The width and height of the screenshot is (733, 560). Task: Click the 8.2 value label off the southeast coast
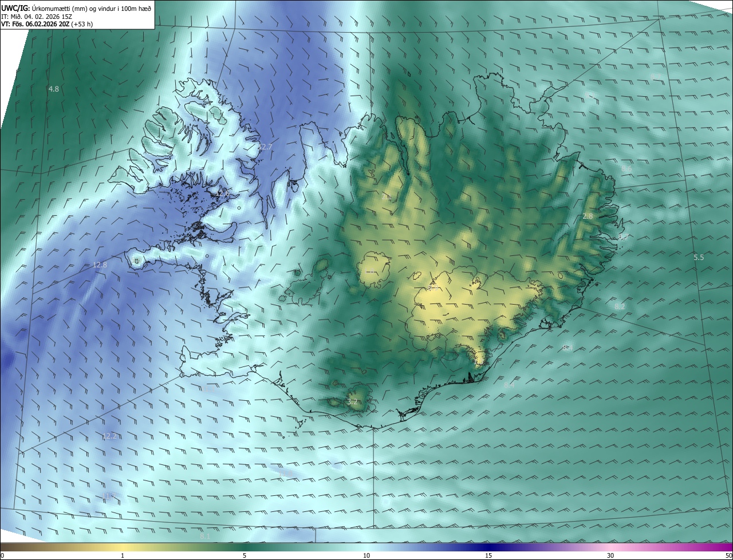(x=620, y=306)
